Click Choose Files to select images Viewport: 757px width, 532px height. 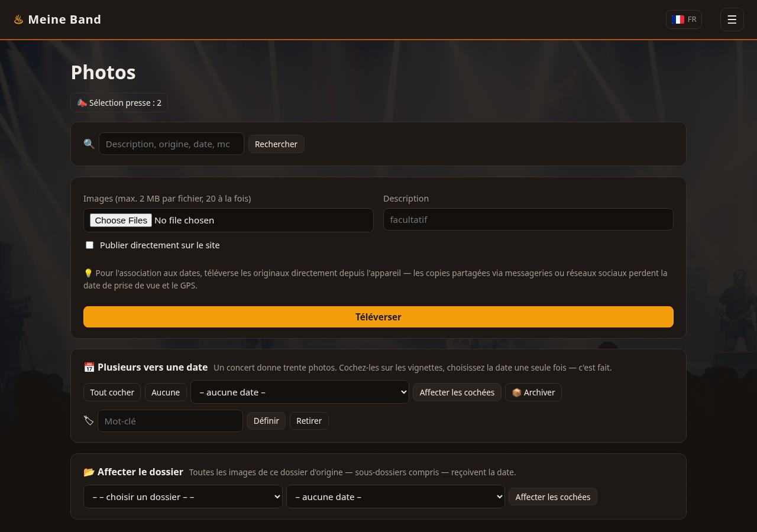[x=121, y=220]
